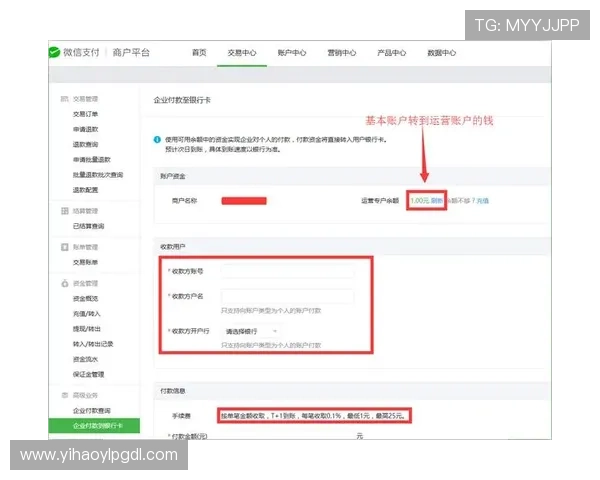Click the 商户平台 header text
This screenshot has height=480, width=600.
[131, 52]
